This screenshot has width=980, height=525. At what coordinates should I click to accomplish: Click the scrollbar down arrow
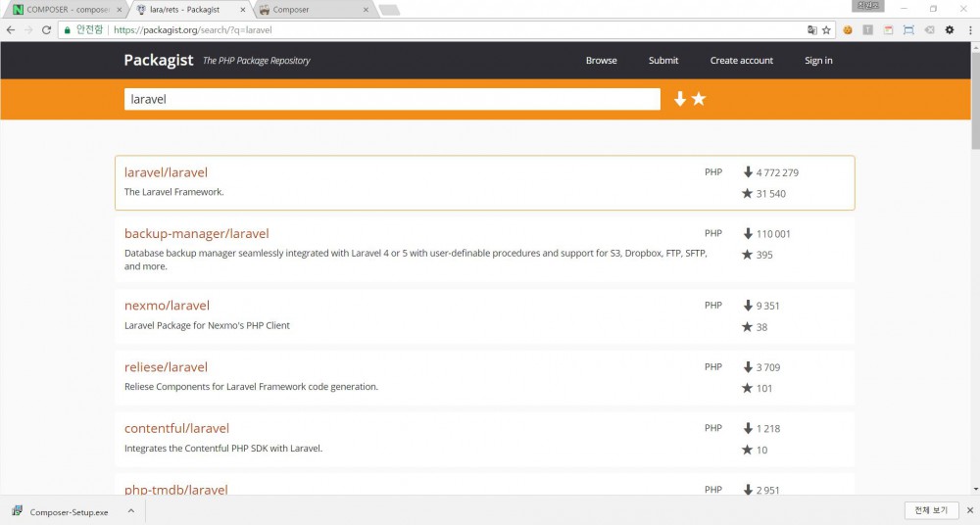pyautogui.click(x=974, y=490)
